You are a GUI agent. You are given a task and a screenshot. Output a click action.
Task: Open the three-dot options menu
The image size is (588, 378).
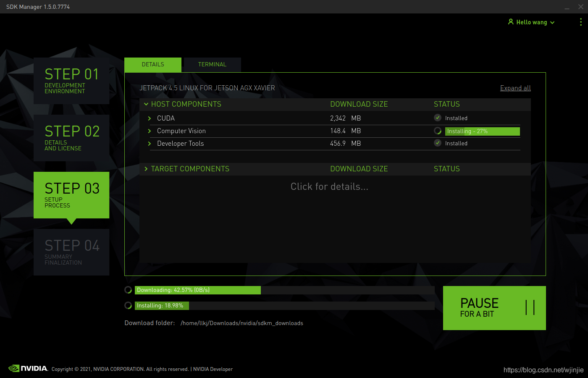pos(581,22)
